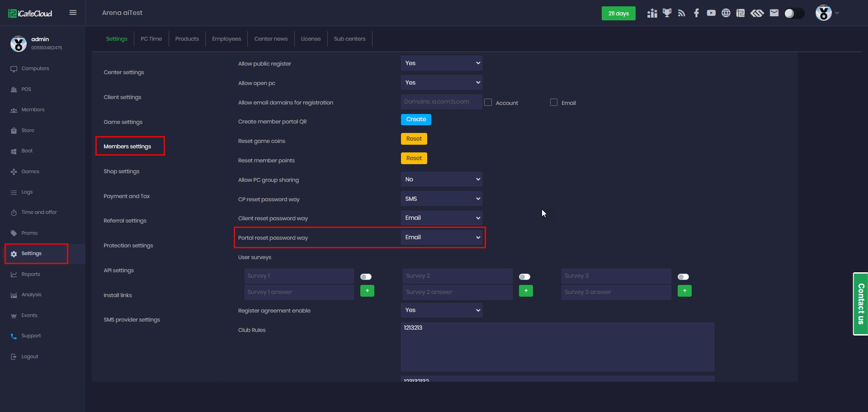Click the hamburger menu icon
Image resolution: width=868 pixels, height=412 pixels.
click(x=73, y=13)
